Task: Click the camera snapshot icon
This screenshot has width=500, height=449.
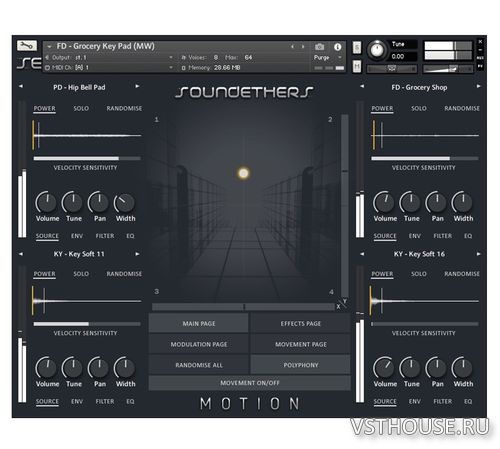Action: coord(319,47)
